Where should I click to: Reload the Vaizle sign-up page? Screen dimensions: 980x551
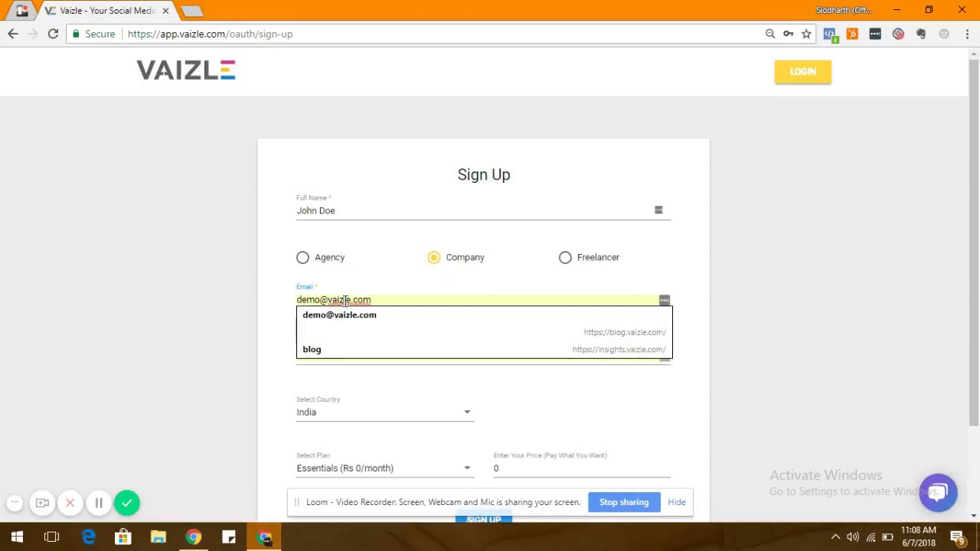tap(53, 34)
